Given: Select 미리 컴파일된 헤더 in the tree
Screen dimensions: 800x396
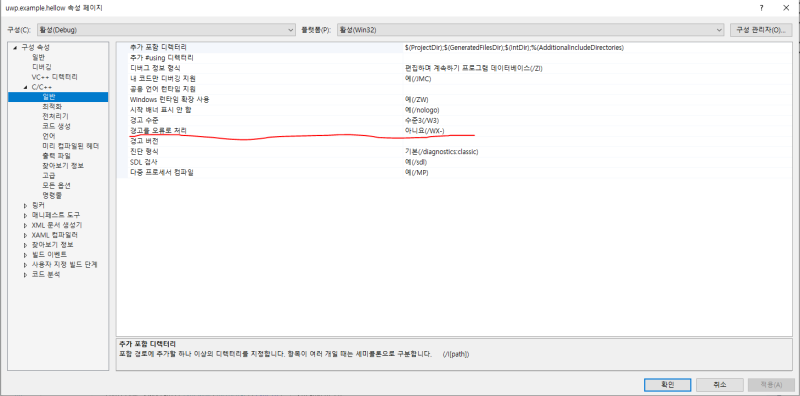Looking at the screenshot, I should click(x=70, y=146).
